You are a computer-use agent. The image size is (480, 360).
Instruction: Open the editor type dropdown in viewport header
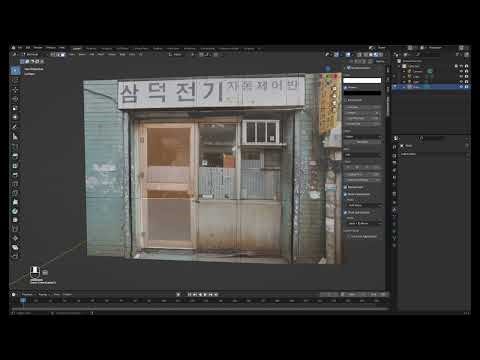click(15, 54)
